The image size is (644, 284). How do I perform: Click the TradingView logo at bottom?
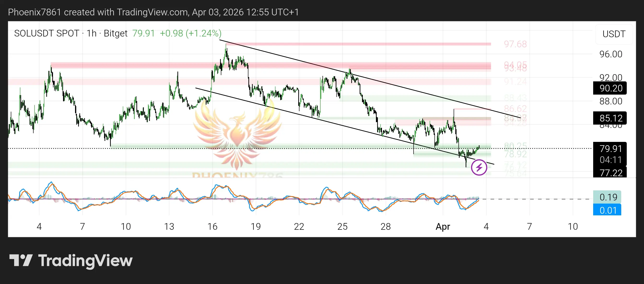coord(71,260)
